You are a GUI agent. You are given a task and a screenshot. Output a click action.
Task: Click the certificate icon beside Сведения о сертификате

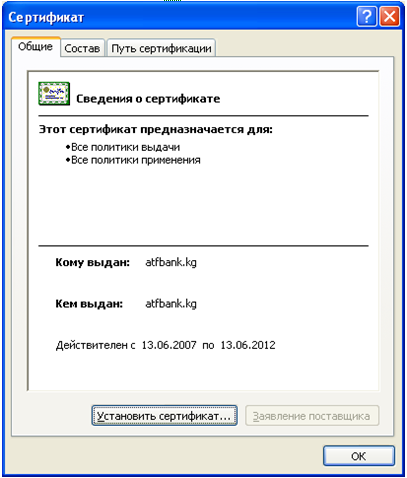(x=54, y=94)
